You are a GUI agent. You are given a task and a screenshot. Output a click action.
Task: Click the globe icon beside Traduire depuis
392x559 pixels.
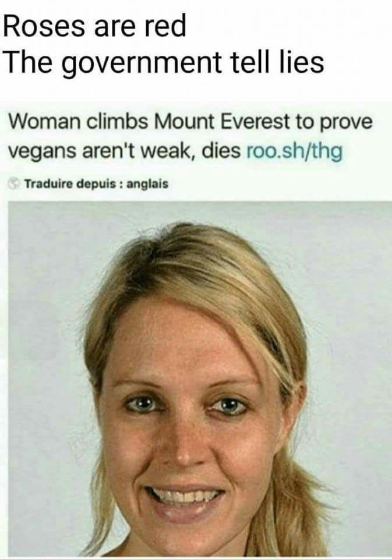click(x=14, y=184)
